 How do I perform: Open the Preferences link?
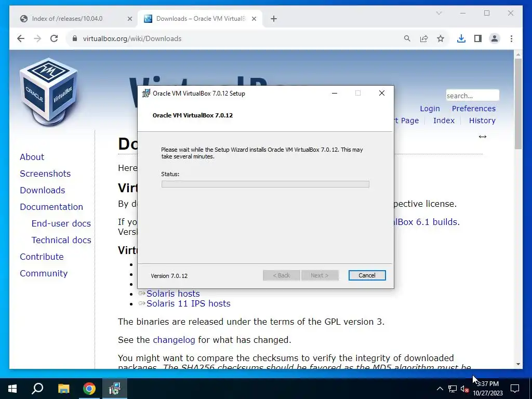[x=474, y=109]
